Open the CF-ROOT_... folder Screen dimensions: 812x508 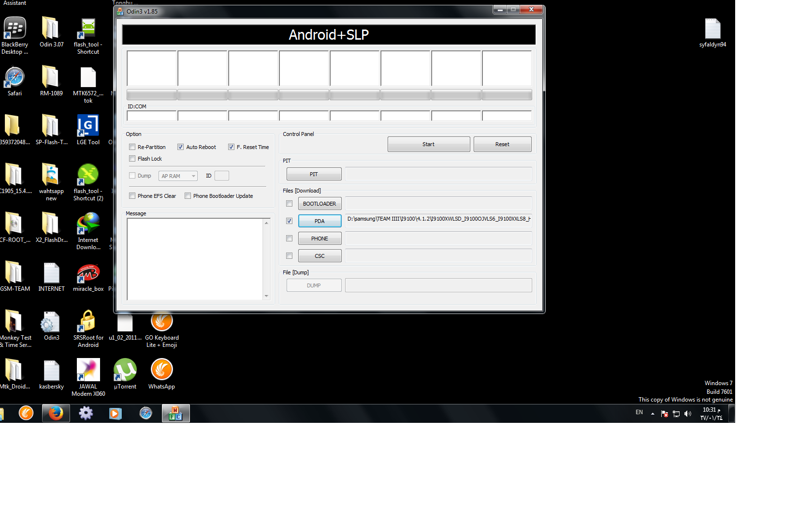(x=14, y=227)
